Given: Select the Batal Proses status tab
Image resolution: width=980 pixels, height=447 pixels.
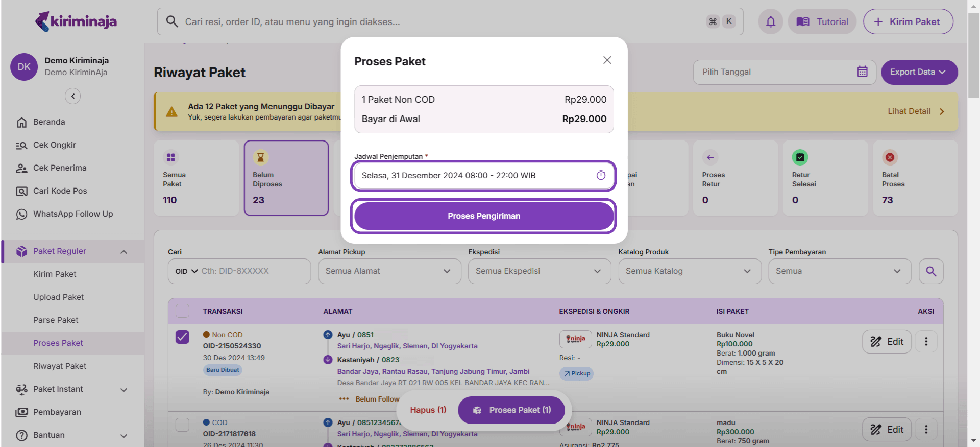Looking at the screenshot, I should coord(915,178).
